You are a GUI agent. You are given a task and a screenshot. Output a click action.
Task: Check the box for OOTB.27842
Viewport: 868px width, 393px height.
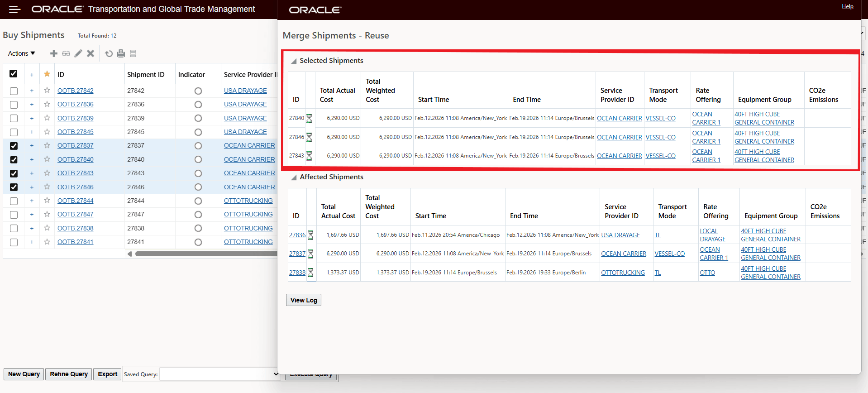(14, 91)
